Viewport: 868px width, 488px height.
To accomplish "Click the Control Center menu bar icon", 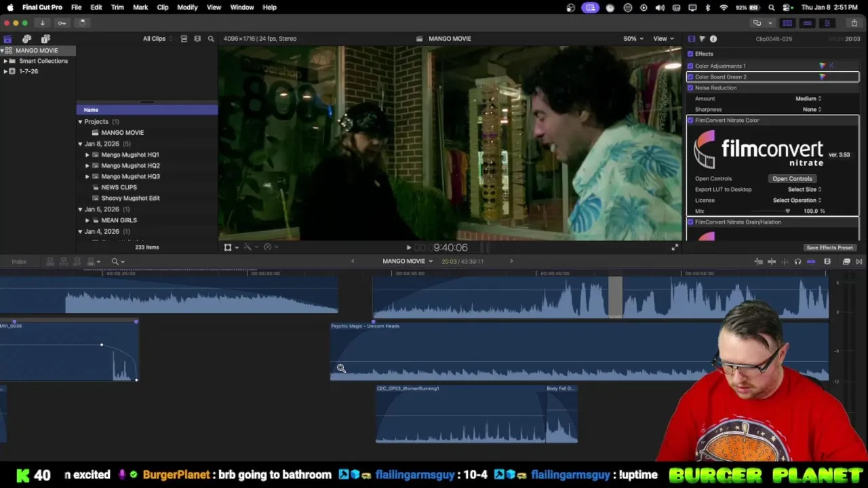I will point(787,7).
